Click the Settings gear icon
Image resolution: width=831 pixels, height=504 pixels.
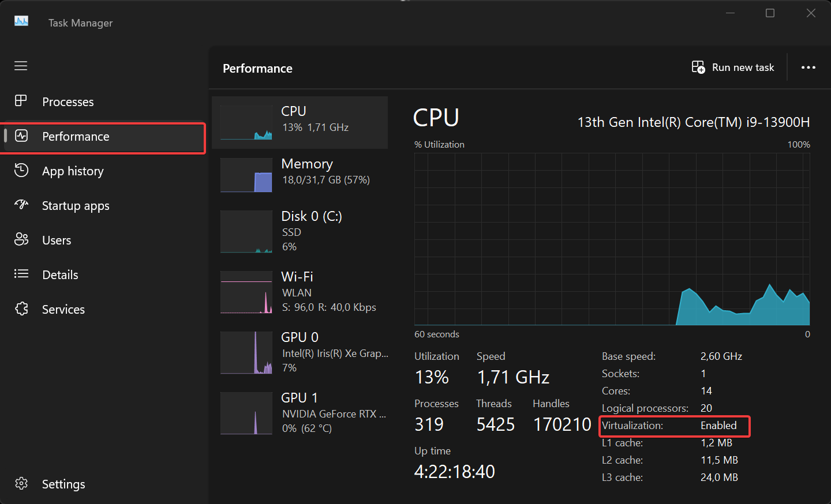point(21,483)
